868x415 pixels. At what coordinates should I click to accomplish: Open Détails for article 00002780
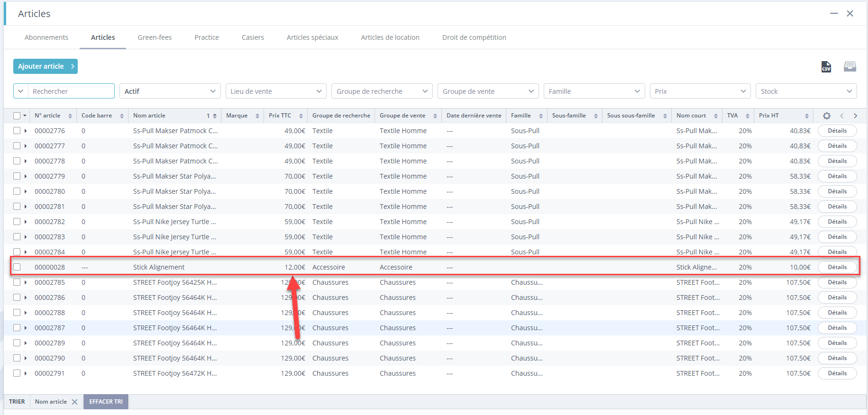(837, 191)
